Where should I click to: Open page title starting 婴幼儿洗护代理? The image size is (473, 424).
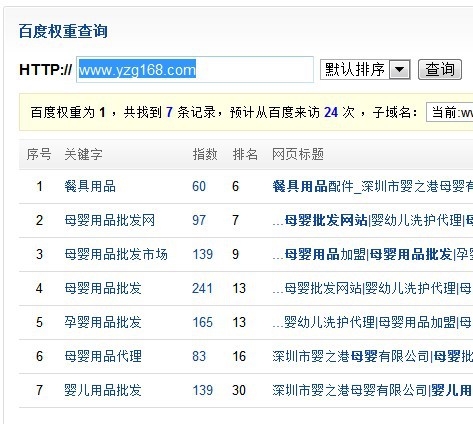coord(372,322)
